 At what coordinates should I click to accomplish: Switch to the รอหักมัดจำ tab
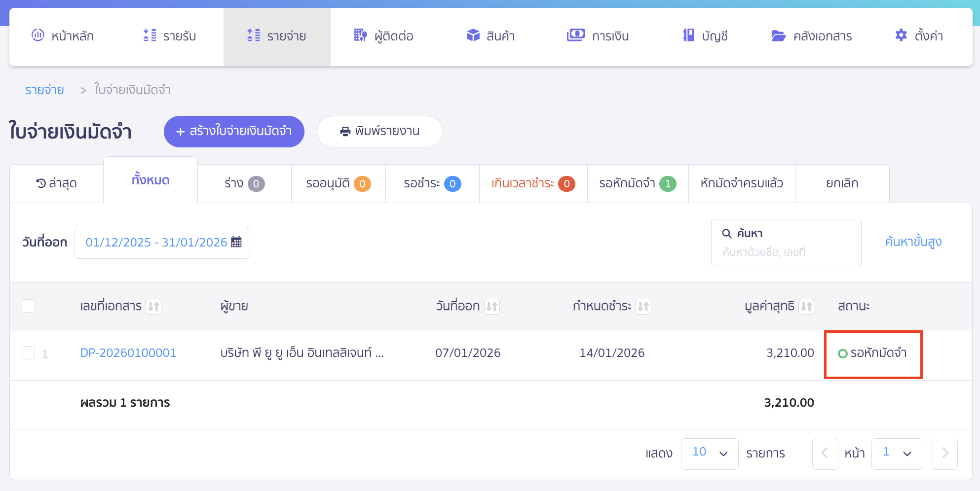pyautogui.click(x=637, y=183)
